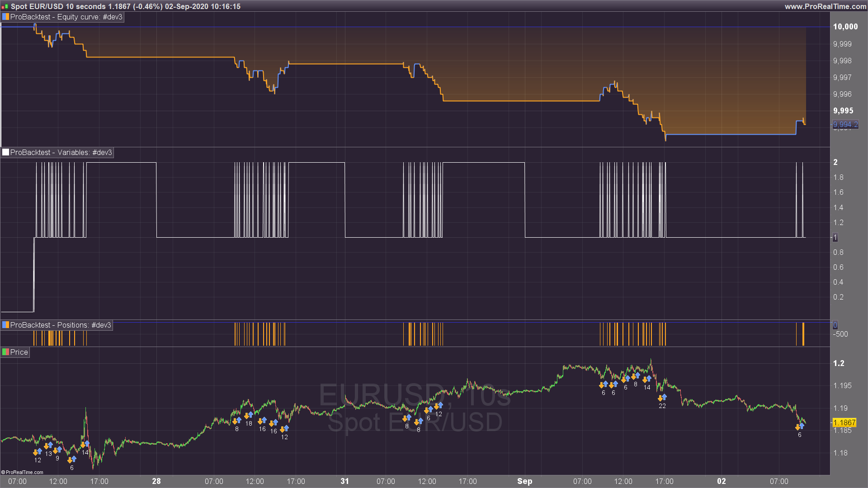Viewport: 868px width, 488px height.
Task: Click trade arrows above the last 6 label
Action: tap(799, 427)
